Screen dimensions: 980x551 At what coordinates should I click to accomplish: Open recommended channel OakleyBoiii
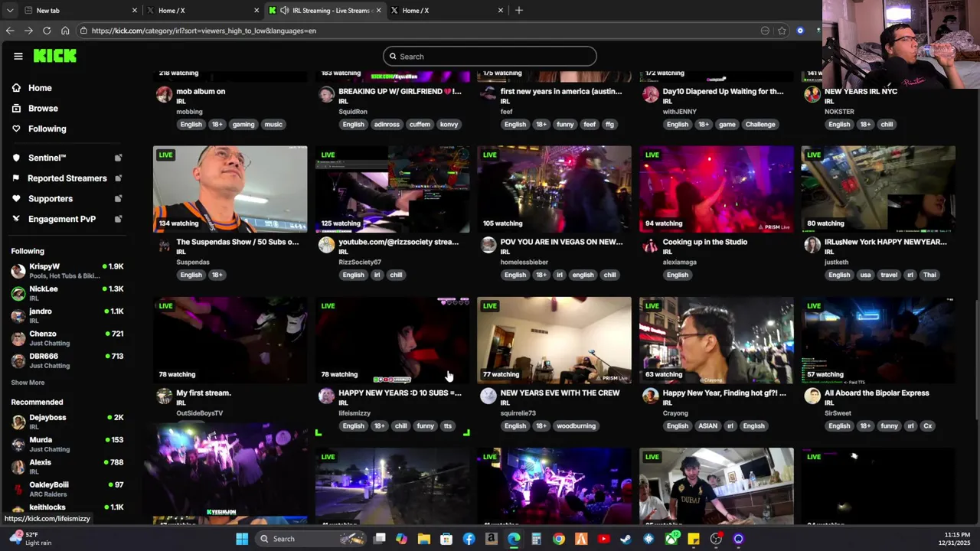[67, 489]
